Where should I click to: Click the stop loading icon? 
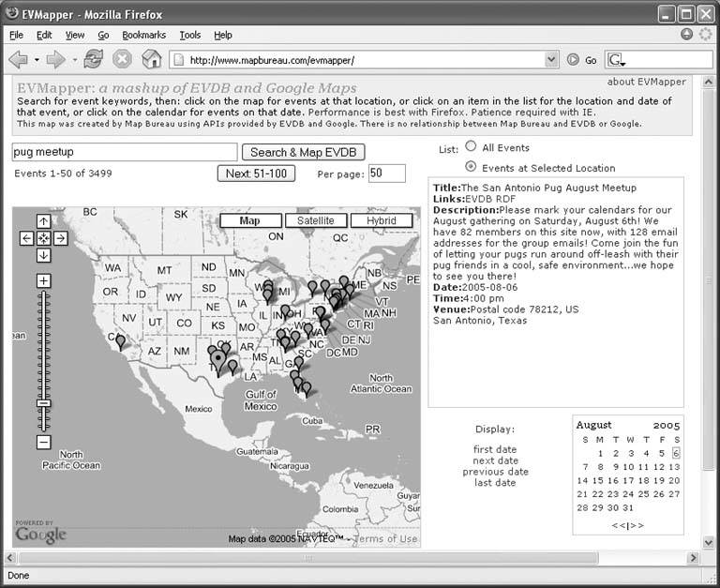(x=122, y=59)
